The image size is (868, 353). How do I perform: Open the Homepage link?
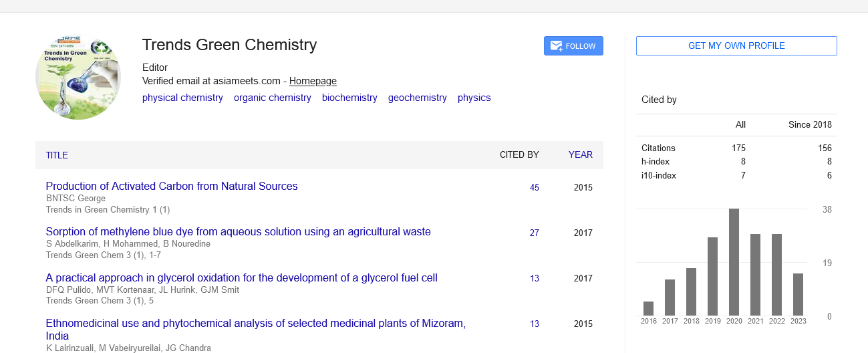coord(313,81)
